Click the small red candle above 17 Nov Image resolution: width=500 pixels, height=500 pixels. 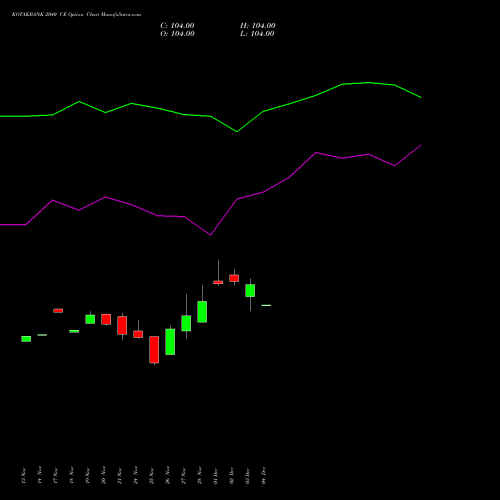tap(58, 311)
